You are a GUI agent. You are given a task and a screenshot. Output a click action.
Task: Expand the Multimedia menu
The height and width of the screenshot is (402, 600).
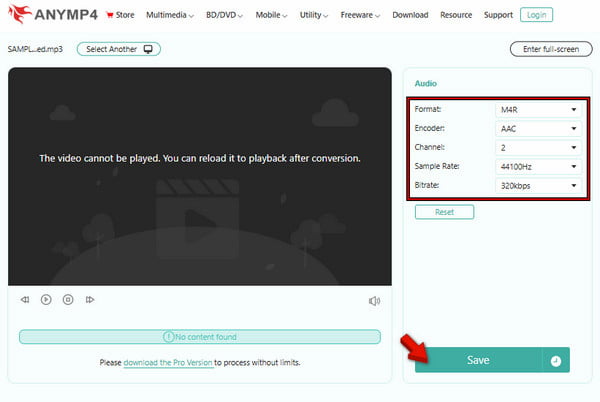pos(170,15)
